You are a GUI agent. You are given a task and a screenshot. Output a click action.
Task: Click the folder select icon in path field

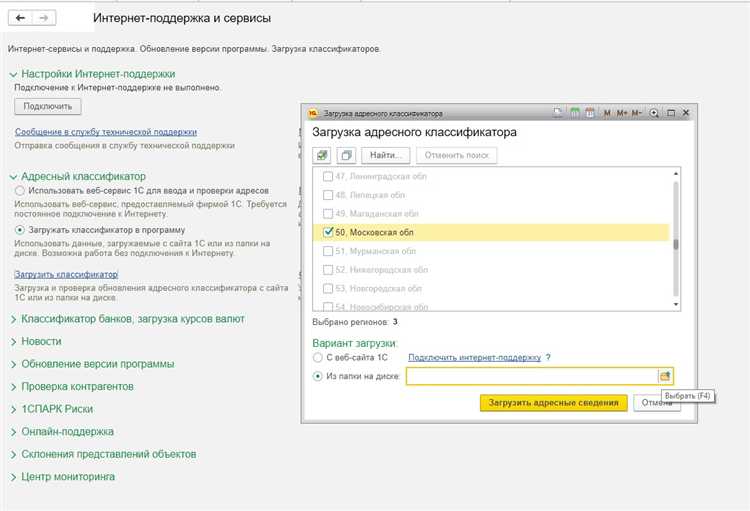point(665,377)
